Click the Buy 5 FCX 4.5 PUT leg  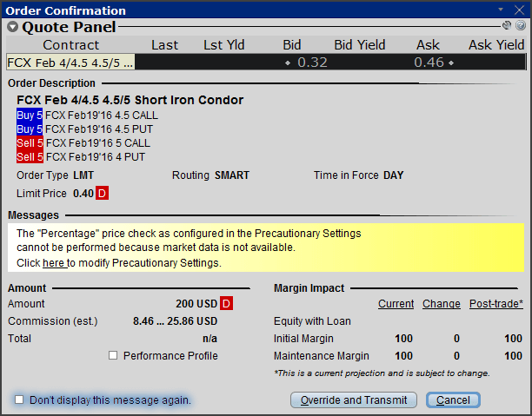(x=85, y=129)
